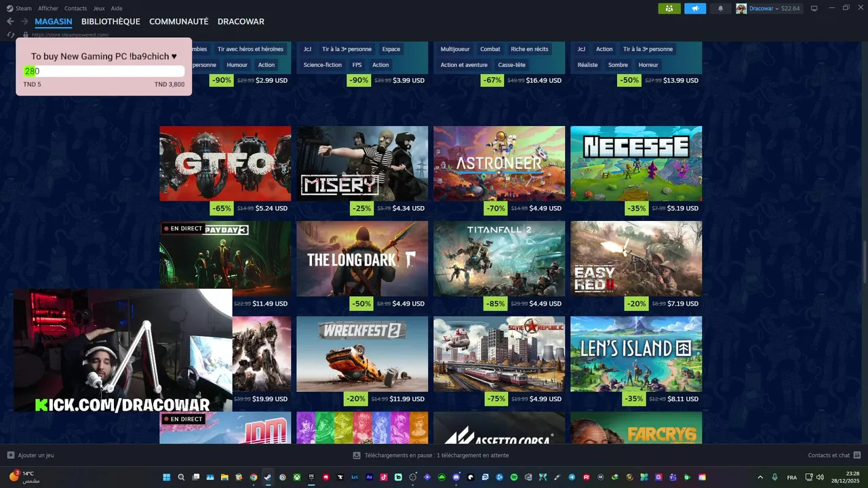Open the Wreckfest 2 game capsule

click(362, 354)
